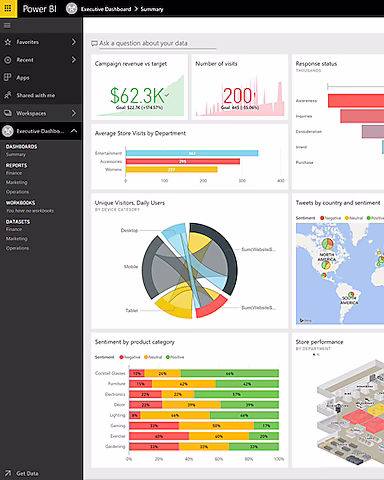Click the yellow Womens bar
384x480 pixels.
[x=172, y=170]
